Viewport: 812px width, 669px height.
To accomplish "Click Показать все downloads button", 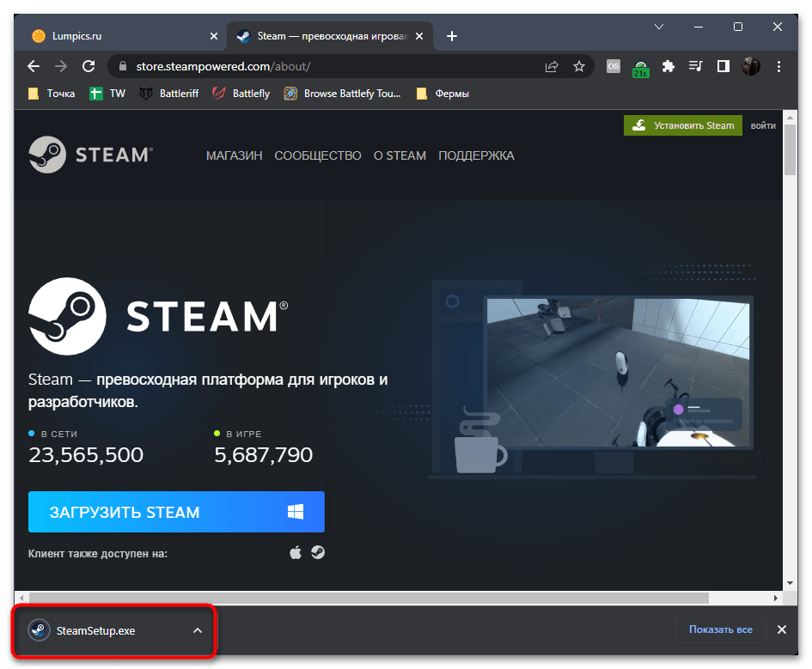I will coord(720,629).
